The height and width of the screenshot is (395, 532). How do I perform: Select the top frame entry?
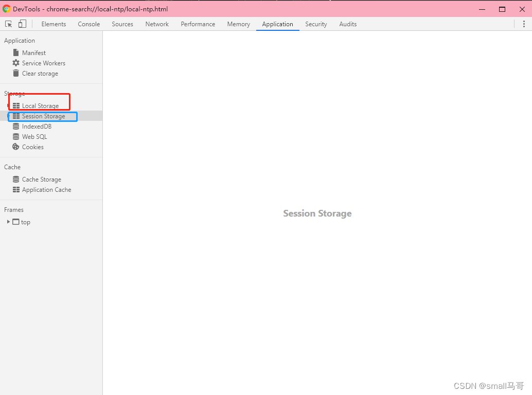(26, 222)
